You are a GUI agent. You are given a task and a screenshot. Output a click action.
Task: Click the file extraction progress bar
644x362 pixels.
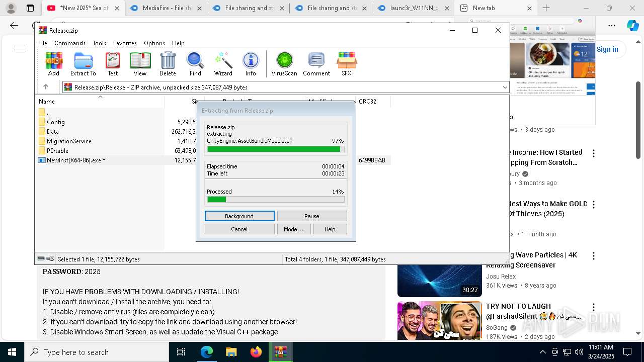tap(276, 149)
